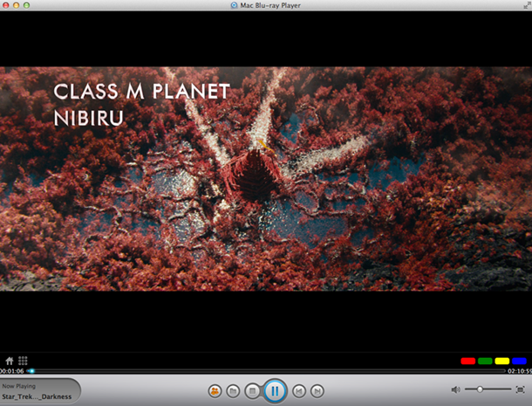This screenshot has width=532, height=406.
Task: Stop the movie playback
Action: [x=251, y=390]
